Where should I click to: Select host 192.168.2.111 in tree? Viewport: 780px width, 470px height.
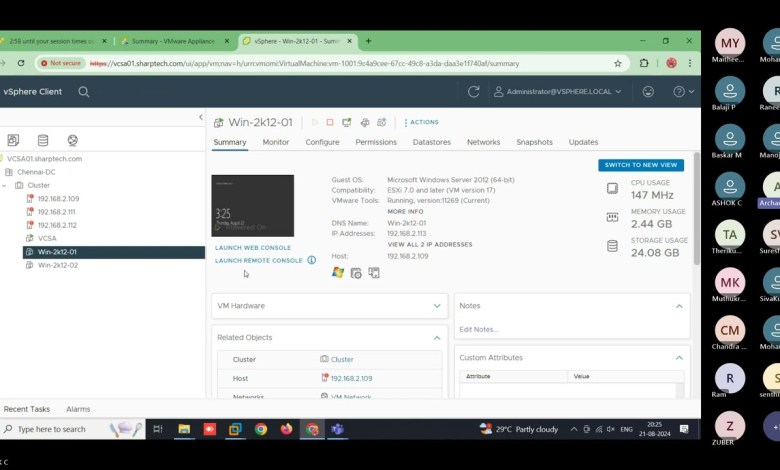coord(56,212)
